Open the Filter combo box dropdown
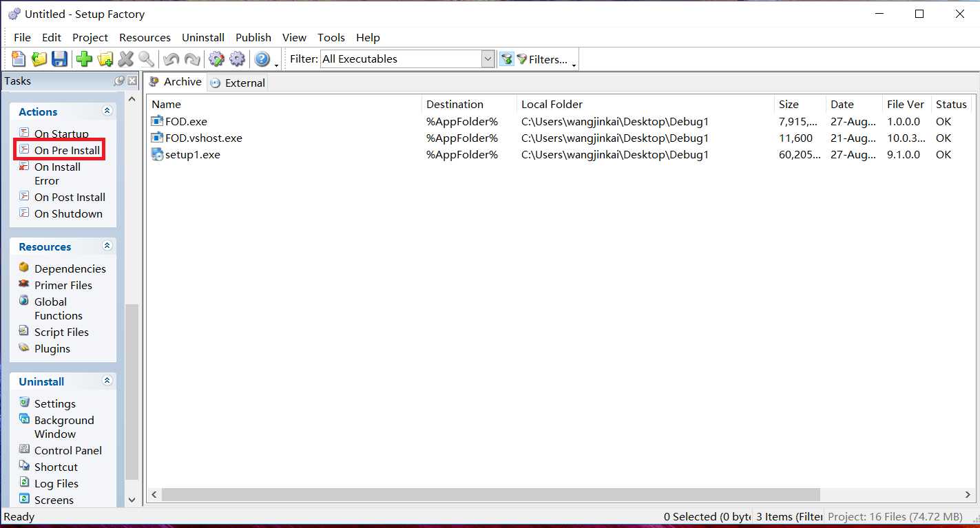 tap(488, 59)
